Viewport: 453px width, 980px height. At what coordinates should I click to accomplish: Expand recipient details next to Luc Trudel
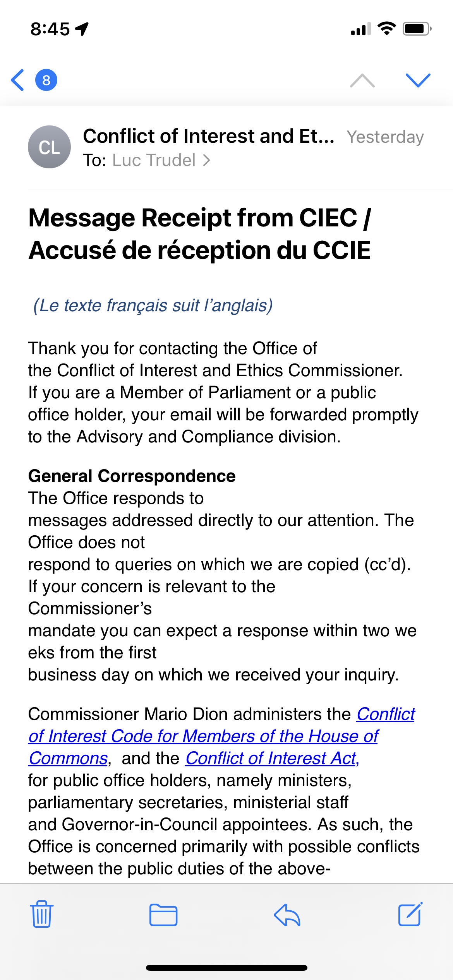tap(207, 160)
